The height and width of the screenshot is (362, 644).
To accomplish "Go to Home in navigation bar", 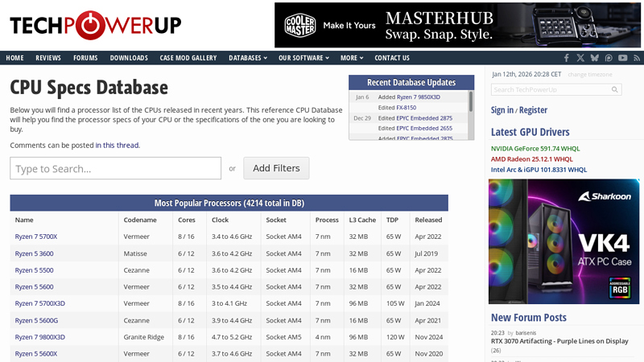I will (x=14, y=58).
